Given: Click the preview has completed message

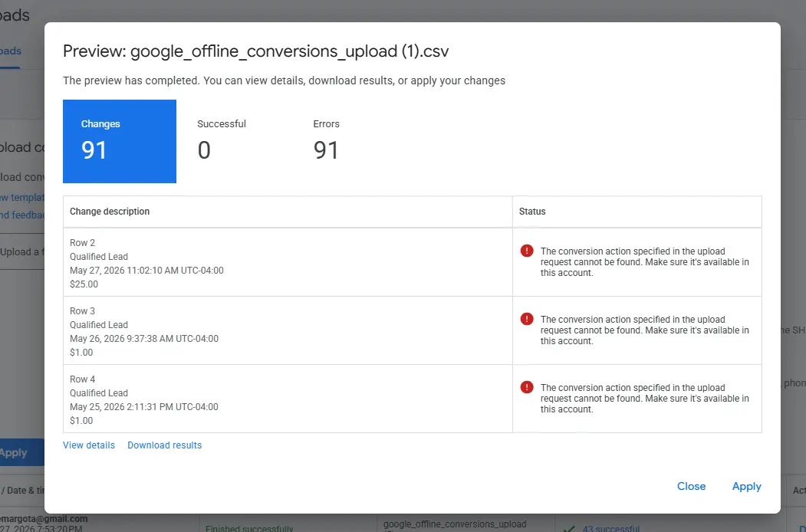Looking at the screenshot, I should 284,80.
